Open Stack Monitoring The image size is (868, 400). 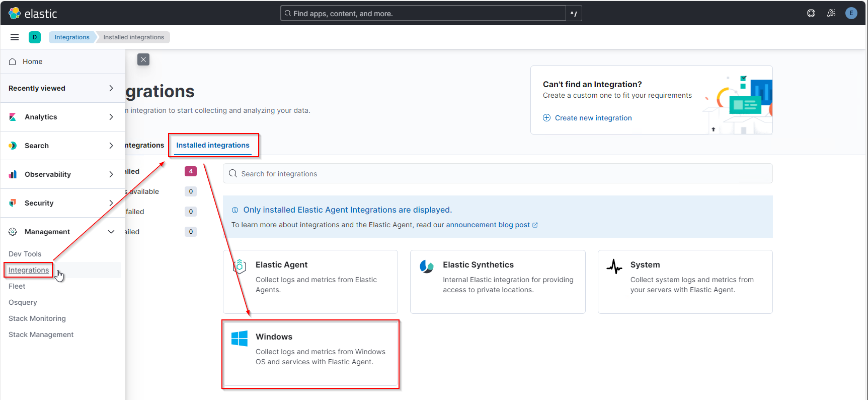(37, 318)
